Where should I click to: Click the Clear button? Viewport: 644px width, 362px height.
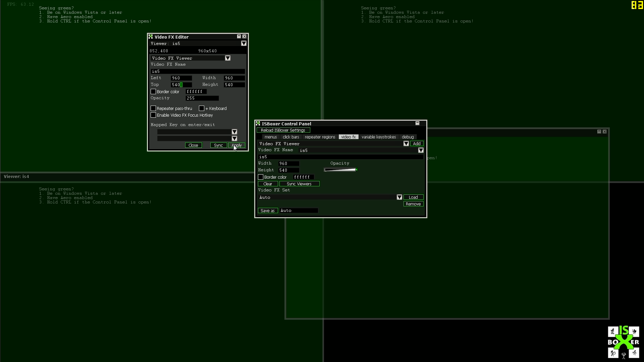(268, 184)
